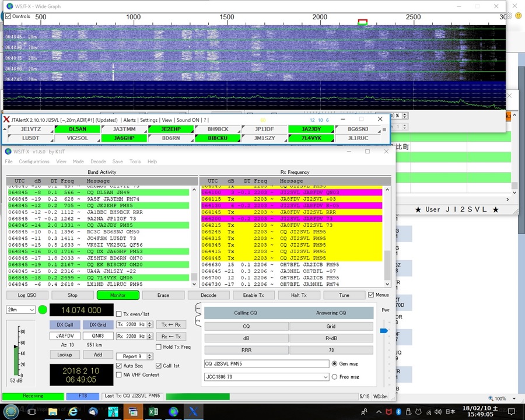525x420 pixels.
Task: Open the Windows Start menu
Action: 10,412
